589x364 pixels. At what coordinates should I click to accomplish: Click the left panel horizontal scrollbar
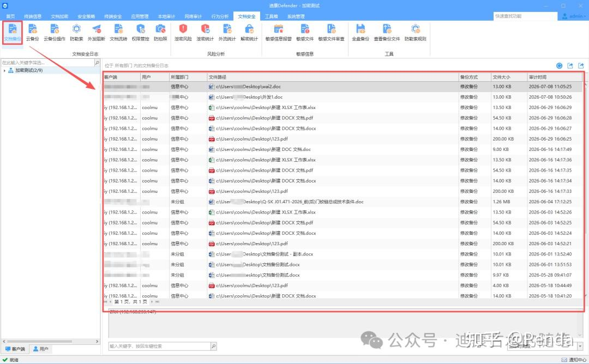point(39,342)
